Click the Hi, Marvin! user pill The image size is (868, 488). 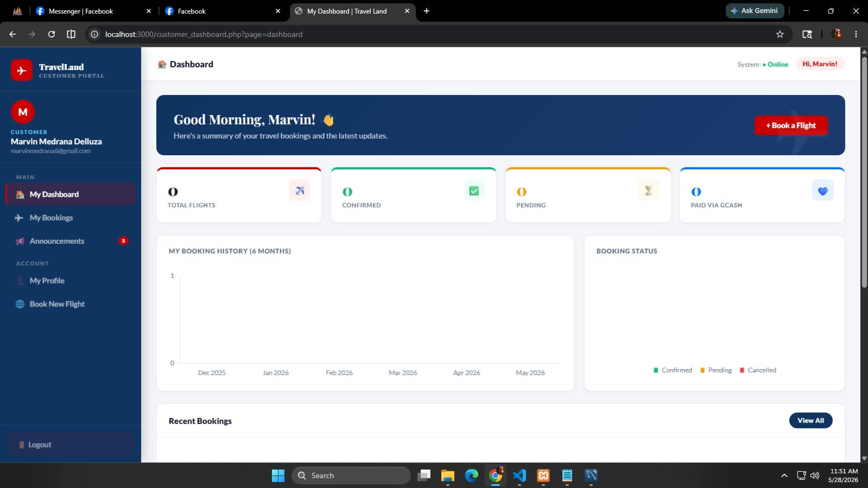pos(820,64)
